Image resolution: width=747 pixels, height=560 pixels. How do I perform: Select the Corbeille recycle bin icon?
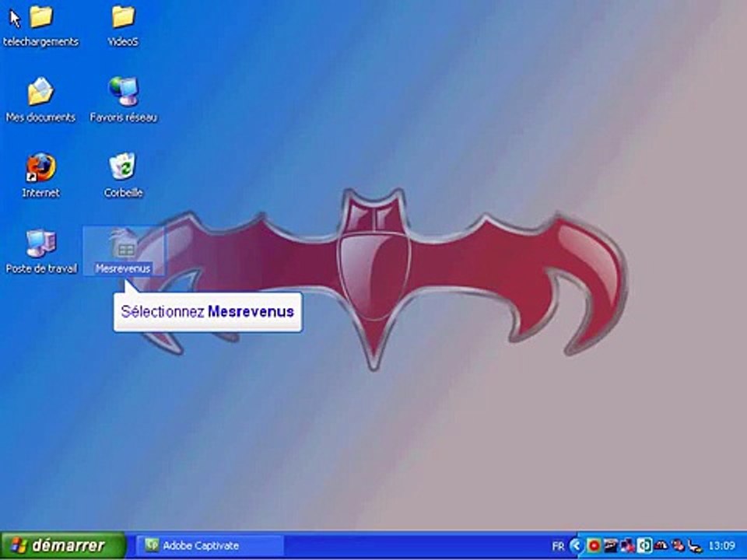(123, 166)
